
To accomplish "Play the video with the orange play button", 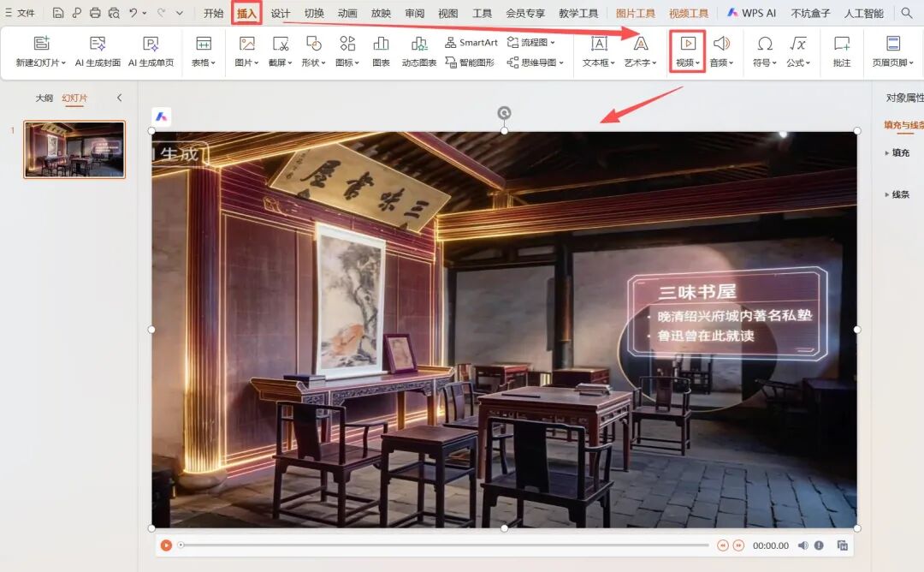I will coord(166,545).
